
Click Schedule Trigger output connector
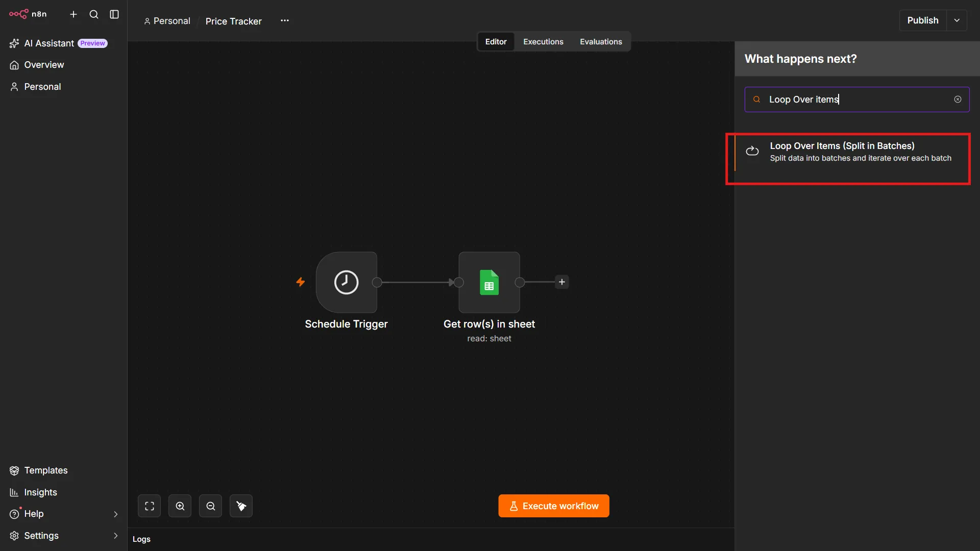pos(377,282)
